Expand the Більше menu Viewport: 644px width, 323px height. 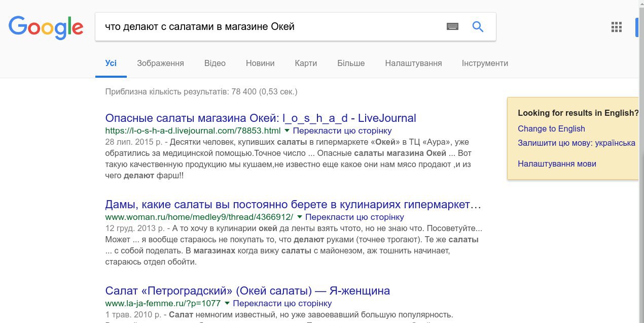351,63
